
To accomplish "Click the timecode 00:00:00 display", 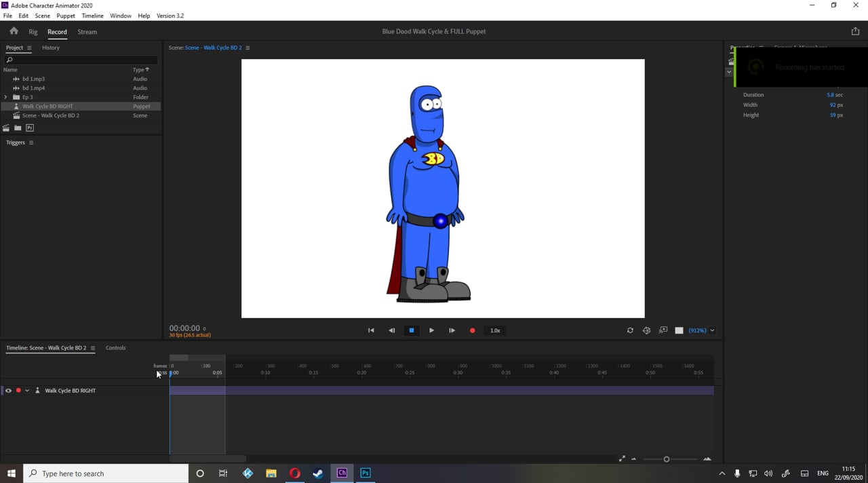I will pyautogui.click(x=184, y=328).
